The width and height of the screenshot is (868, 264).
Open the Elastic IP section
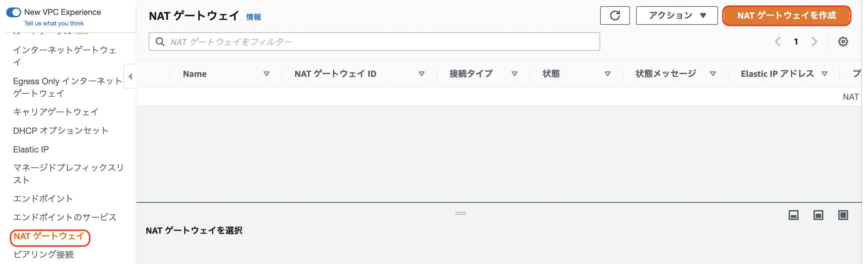coord(31,149)
